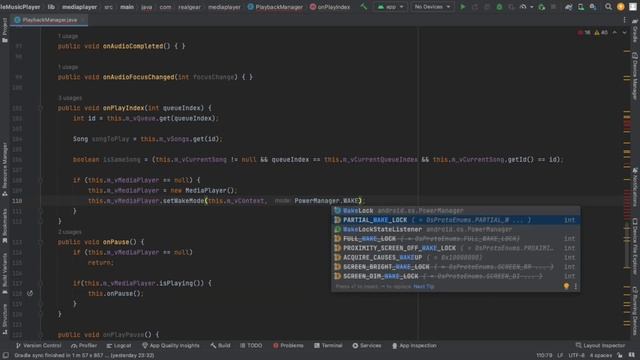Click the Debug app bug icon
Screen dimensions: 640x360
point(499,7)
